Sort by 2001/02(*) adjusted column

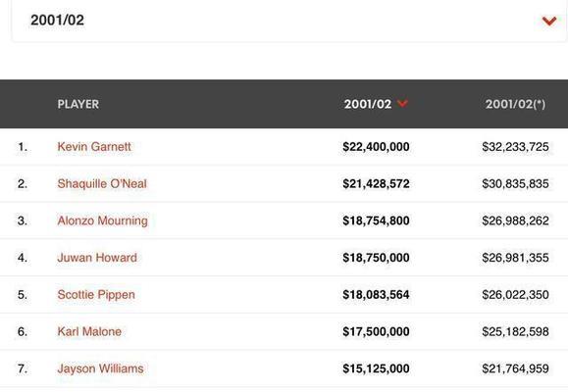[x=515, y=104]
